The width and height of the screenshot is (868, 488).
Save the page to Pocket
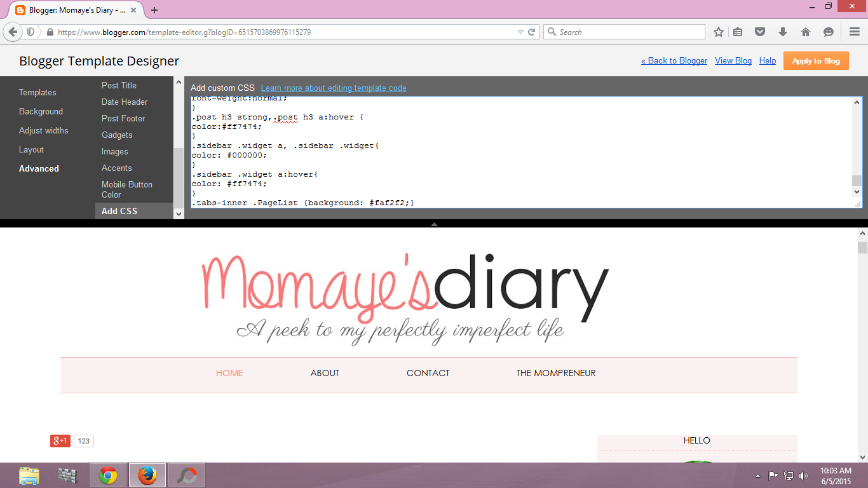(x=760, y=31)
